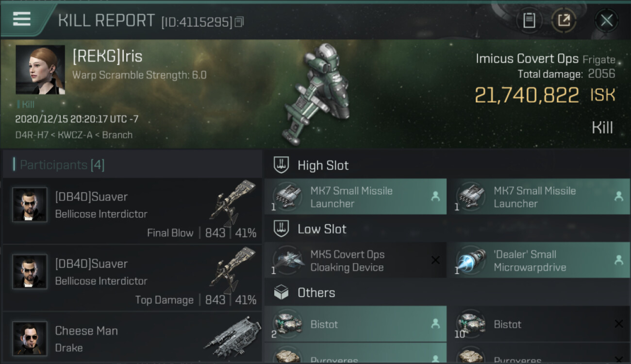This screenshot has width=631, height=364.
Task: Copy the kill report ID icon
Action: click(x=239, y=22)
